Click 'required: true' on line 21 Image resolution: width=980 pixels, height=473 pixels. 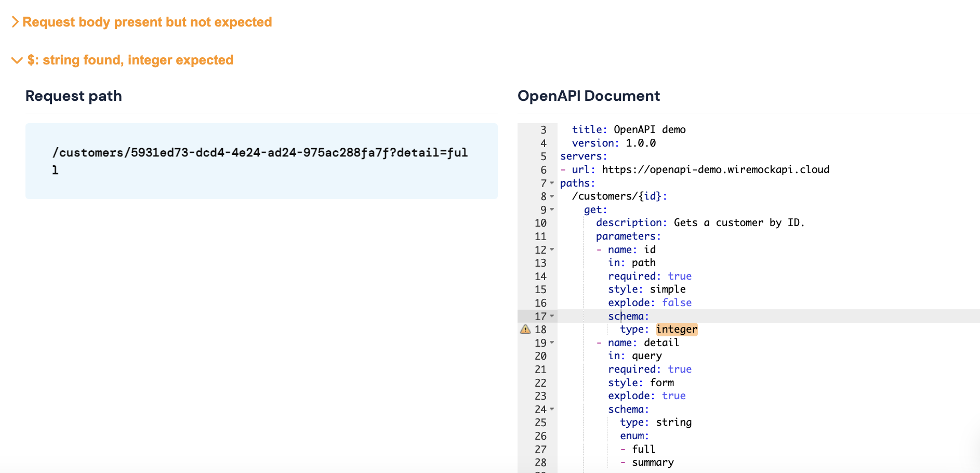click(650, 369)
